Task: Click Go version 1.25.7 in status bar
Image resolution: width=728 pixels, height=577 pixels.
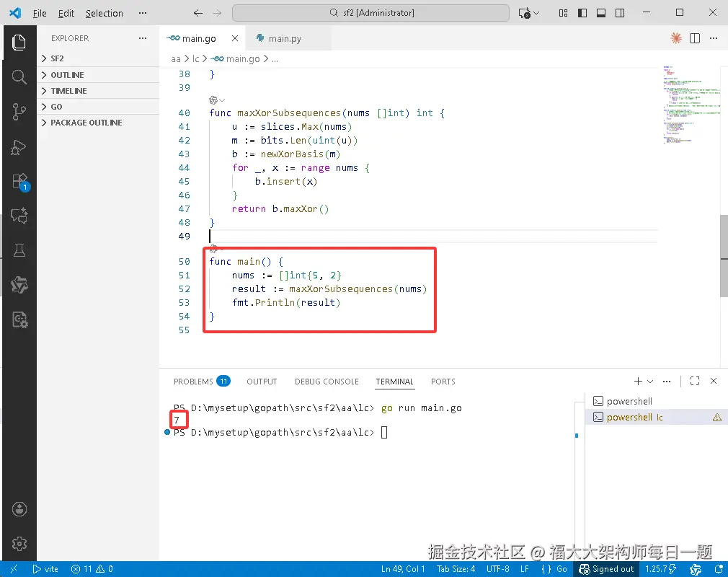Action: pyautogui.click(x=661, y=568)
